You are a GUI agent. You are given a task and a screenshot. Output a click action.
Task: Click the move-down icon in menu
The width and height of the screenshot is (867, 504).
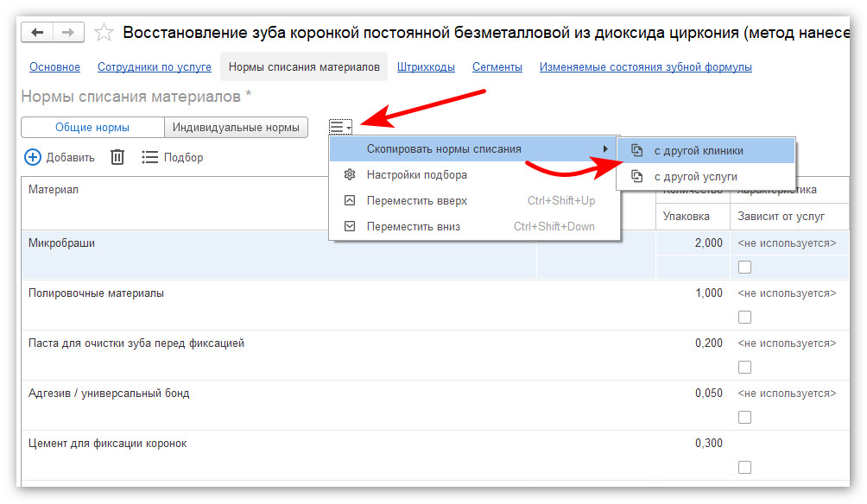pyautogui.click(x=350, y=227)
